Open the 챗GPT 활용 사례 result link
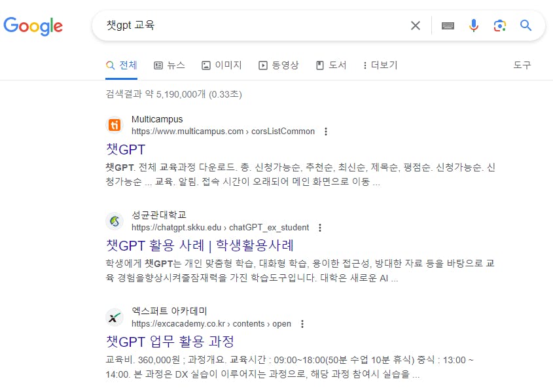The height and width of the screenshot is (392, 553). coord(200,245)
